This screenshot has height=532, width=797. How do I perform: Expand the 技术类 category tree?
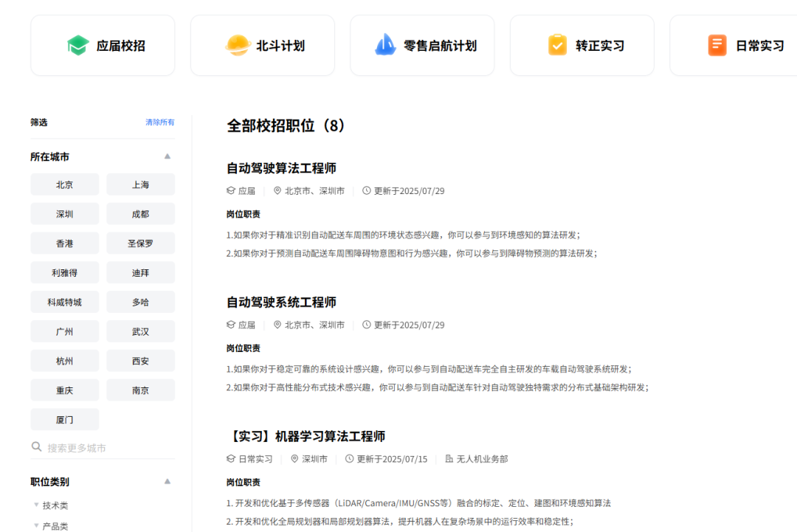(x=36, y=505)
